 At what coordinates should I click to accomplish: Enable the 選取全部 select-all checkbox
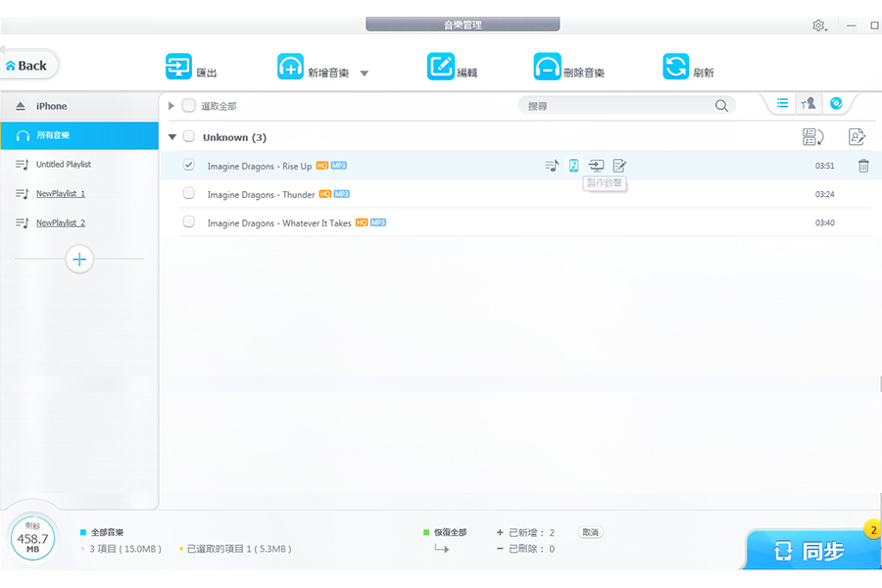pos(188,104)
